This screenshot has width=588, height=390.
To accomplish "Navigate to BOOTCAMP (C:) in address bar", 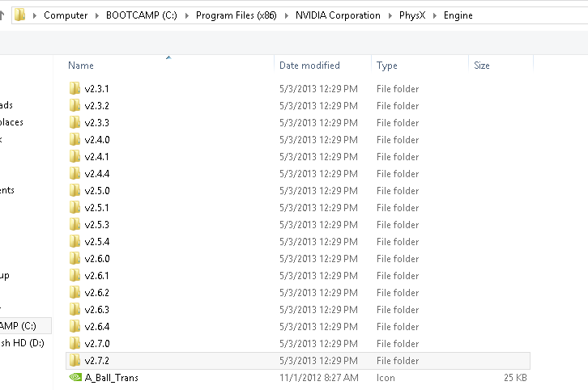I will point(142,15).
